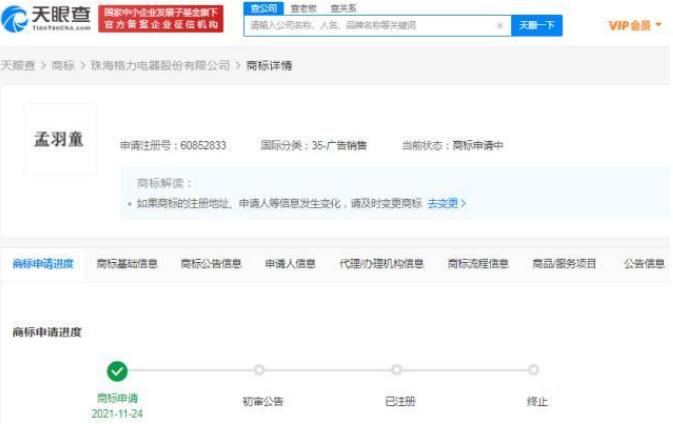The width and height of the screenshot is (673, 424).
Task: Open 珠海格力电器股份有限公司 breadcrumb link
Action: pyautogui.click(x=161, y=66)
